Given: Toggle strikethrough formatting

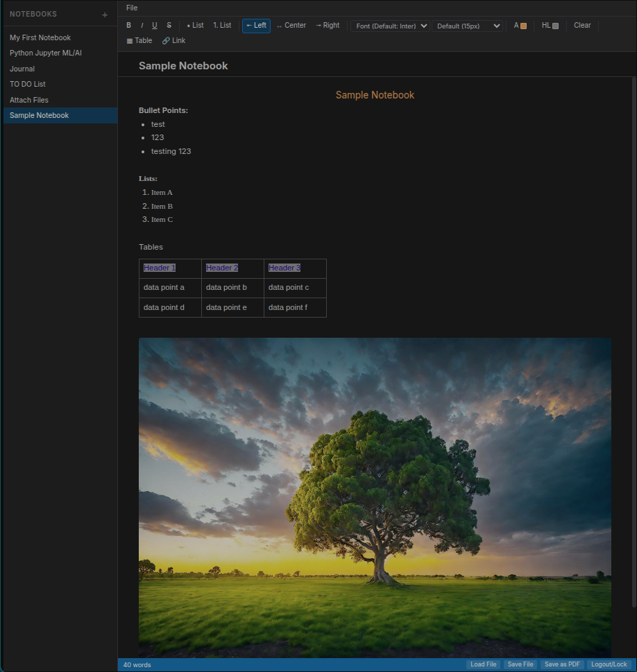Looking at the screenshot, I should tap(169, 25).
